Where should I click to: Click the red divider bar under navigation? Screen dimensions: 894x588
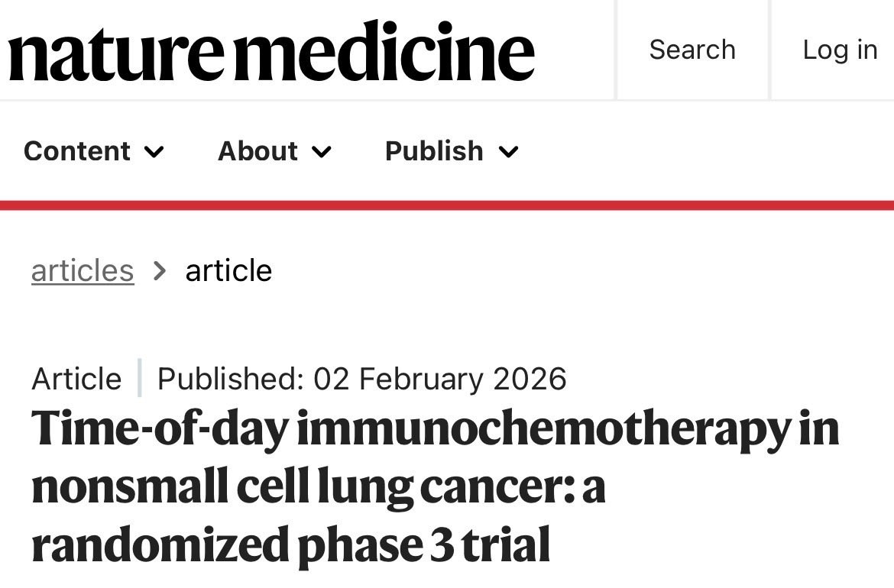pyautogui.click(x=447, y=205)
